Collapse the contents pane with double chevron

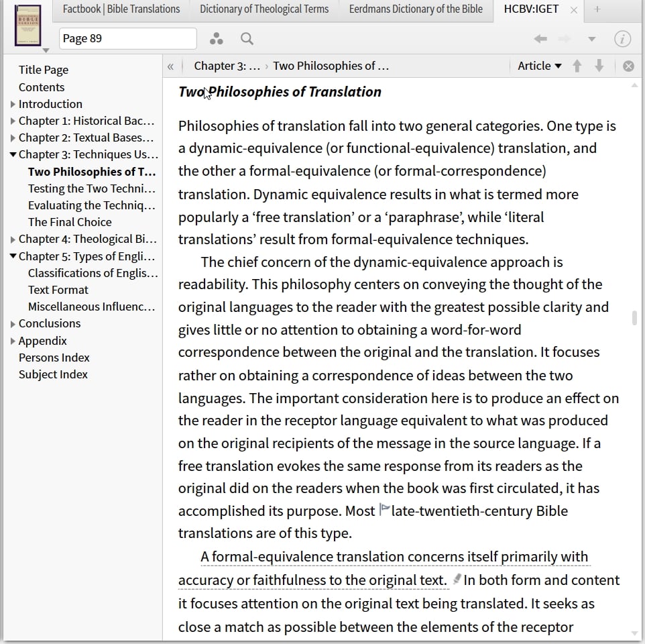click(170, 66)
